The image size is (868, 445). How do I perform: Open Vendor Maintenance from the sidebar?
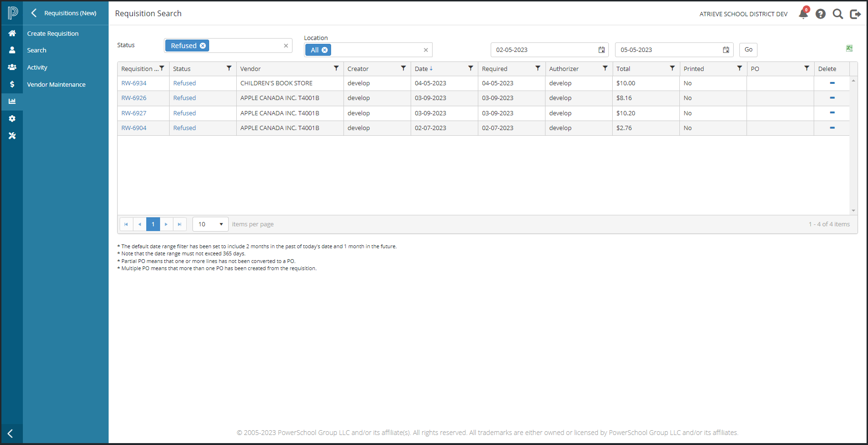click(56, 84)
